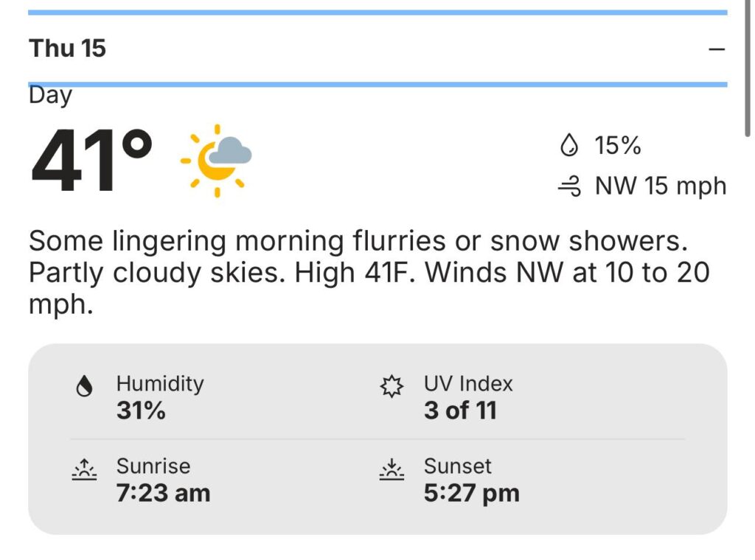Click the Day label
The height and width of the screenshot is (560, 755).
tap(50, 96)
